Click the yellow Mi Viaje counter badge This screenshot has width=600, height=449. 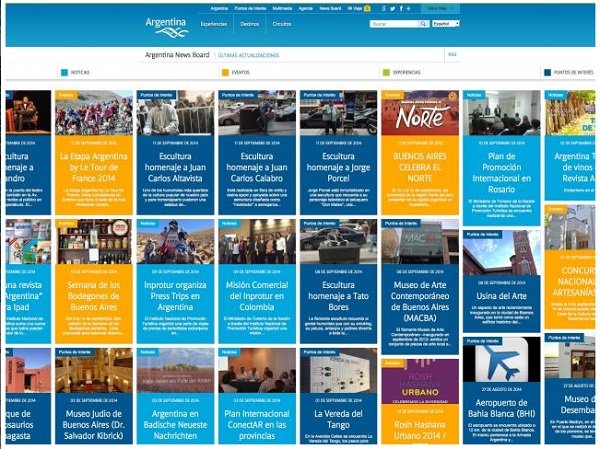click(368, 8)
